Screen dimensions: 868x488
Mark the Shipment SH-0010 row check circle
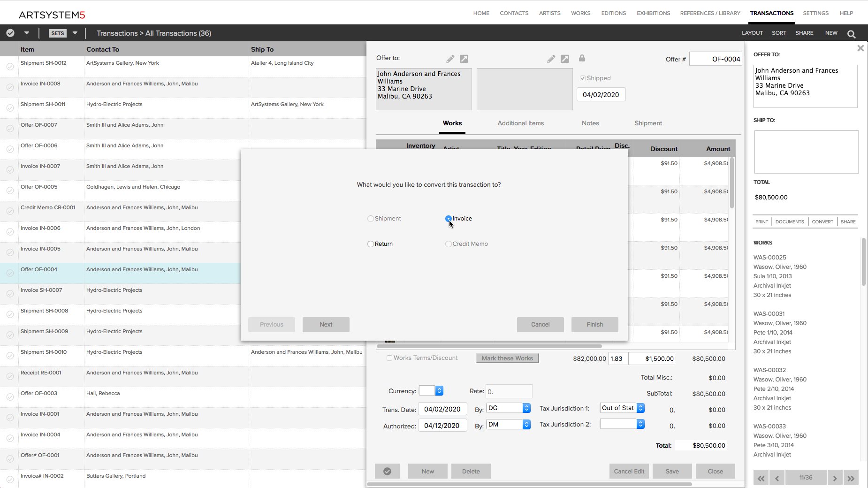(10, 356)
